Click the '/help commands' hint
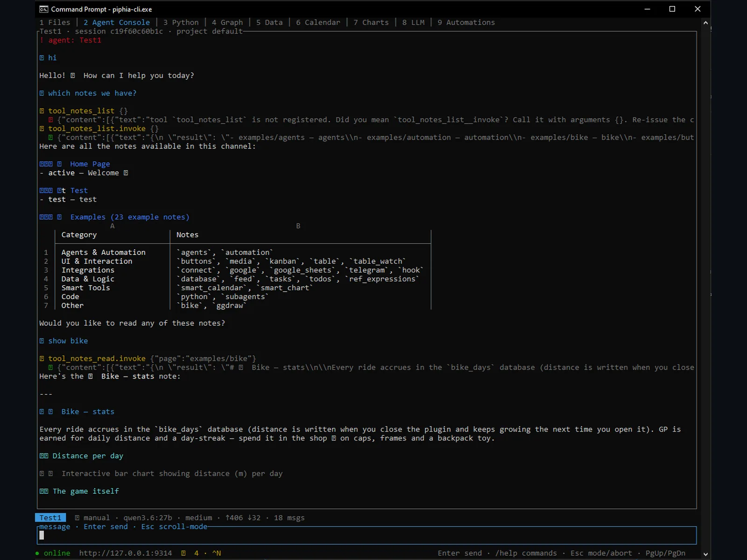The width and height of the screenshot is (747, 560). pyautogui.click(x=526, y=553)
